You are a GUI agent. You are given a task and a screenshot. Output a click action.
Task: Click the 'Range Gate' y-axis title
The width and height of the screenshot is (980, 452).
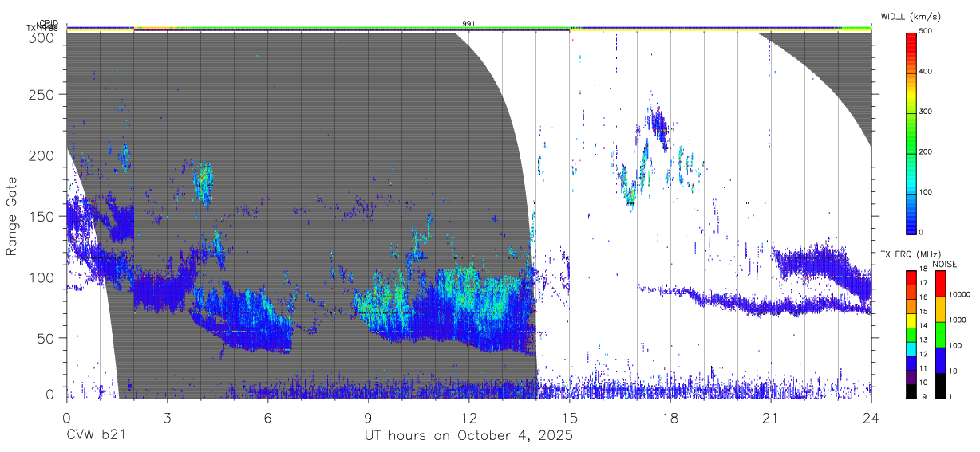point(12,217)
